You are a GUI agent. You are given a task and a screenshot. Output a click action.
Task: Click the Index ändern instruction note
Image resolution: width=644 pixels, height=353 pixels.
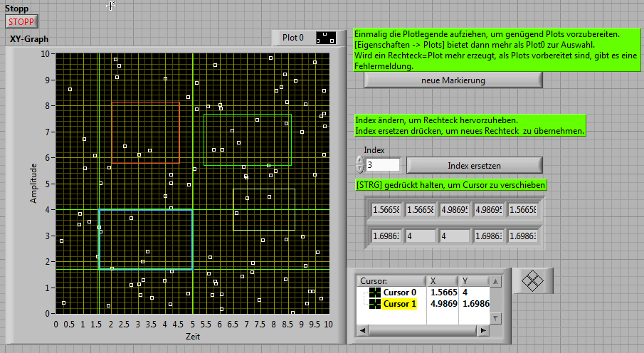[x=470, y=126]
